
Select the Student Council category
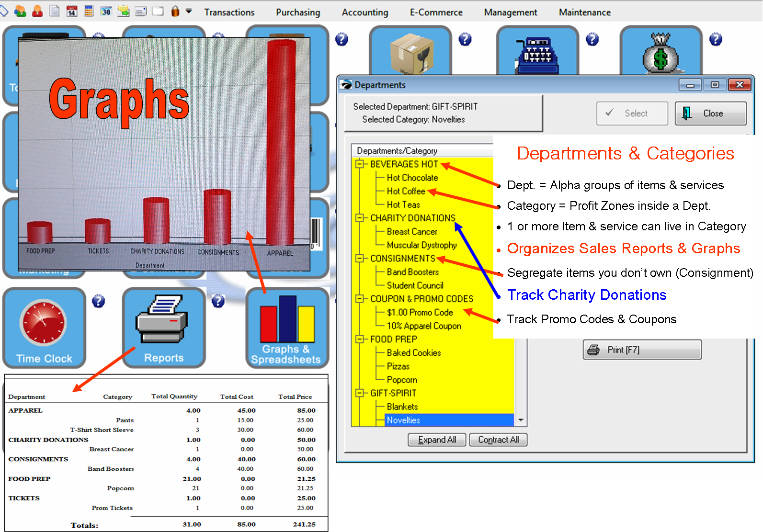[415, 285]
